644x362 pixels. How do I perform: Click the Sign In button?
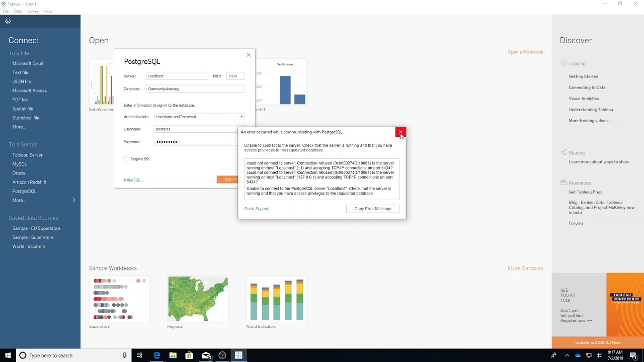point(227,179)
